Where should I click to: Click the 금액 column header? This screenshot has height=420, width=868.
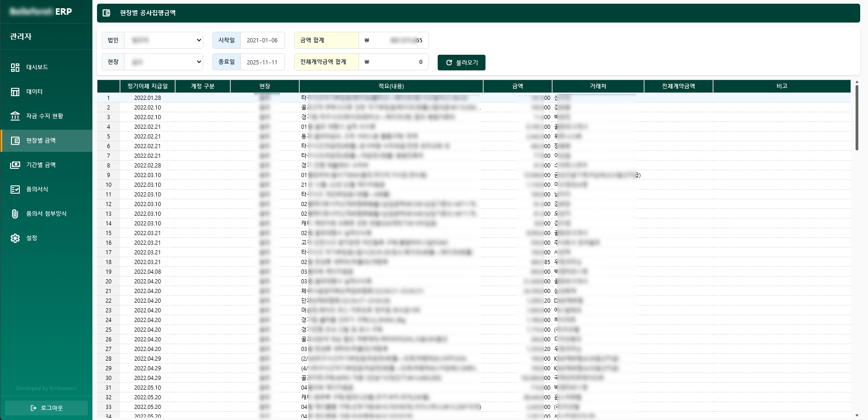[x=518, y=86]
